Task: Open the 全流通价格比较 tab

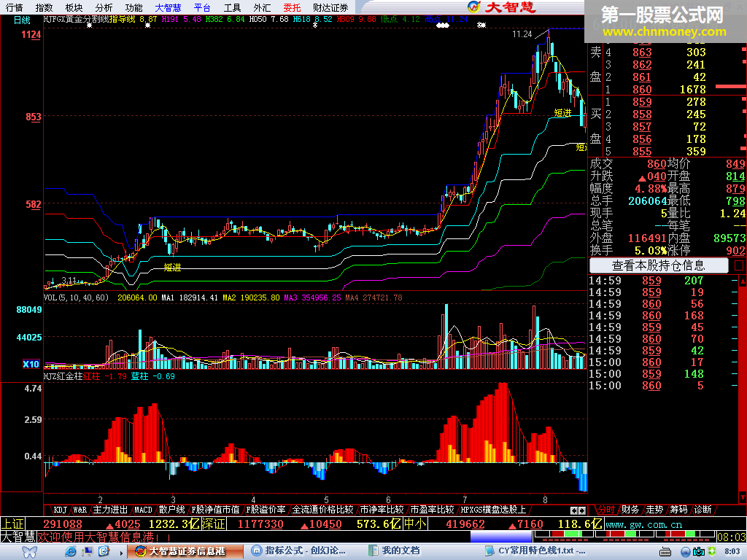Action: 322,510
